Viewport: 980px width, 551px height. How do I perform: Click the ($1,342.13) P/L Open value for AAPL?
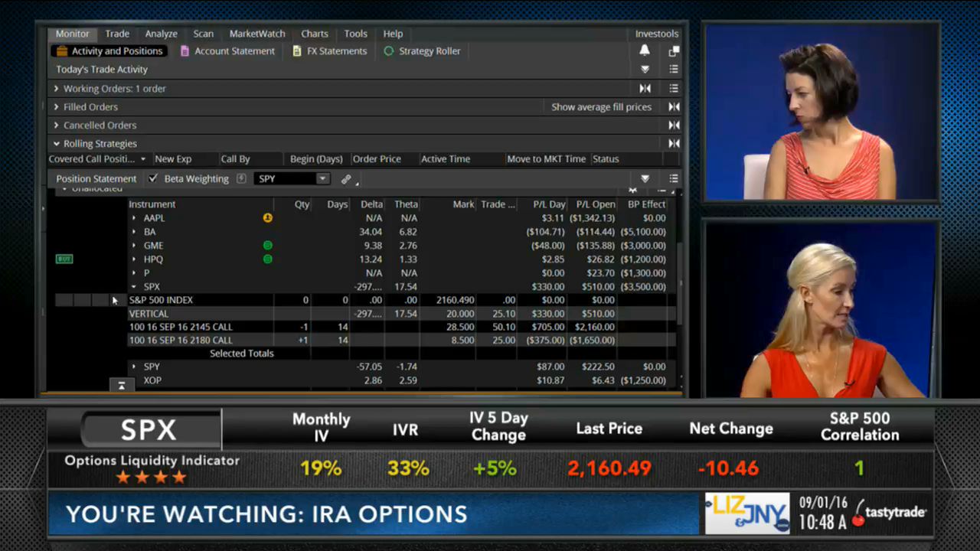(593, 218)
